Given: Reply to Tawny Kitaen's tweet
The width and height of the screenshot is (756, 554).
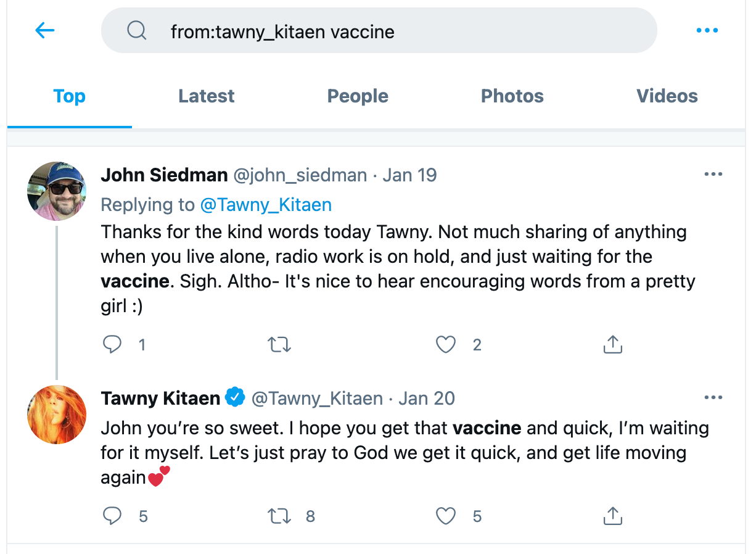Looking at the screenshot, I should (112, 516).
